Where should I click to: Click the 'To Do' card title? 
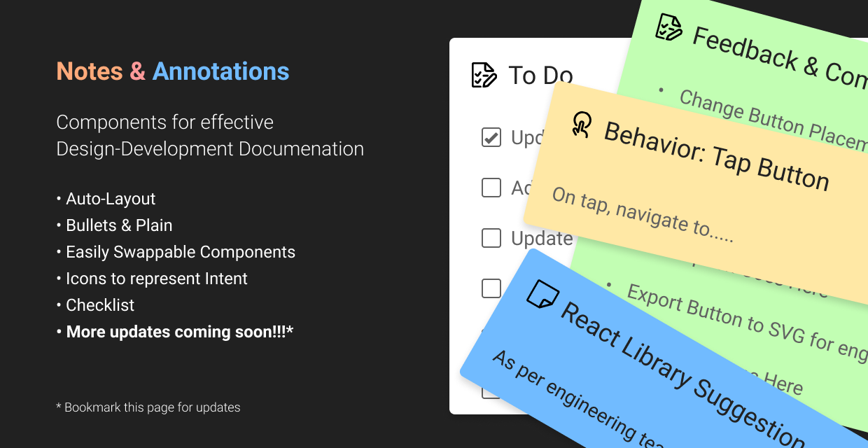coord(540,76)
